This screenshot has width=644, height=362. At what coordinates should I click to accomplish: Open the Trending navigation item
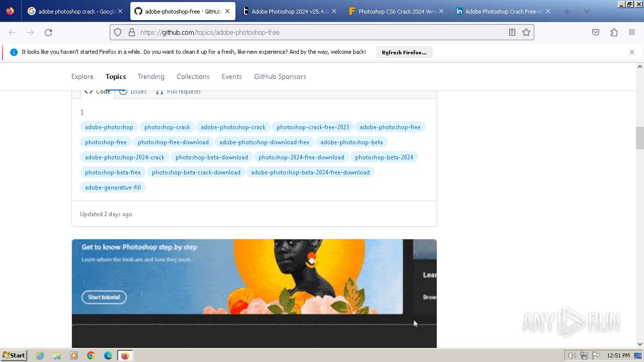click(151, 76)
